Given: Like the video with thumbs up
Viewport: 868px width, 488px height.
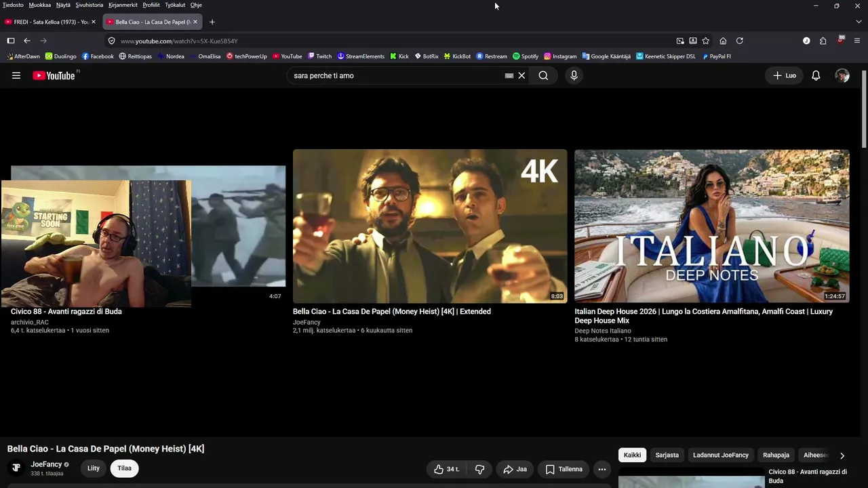Looking at the screenshot, I should click(446, 469).
